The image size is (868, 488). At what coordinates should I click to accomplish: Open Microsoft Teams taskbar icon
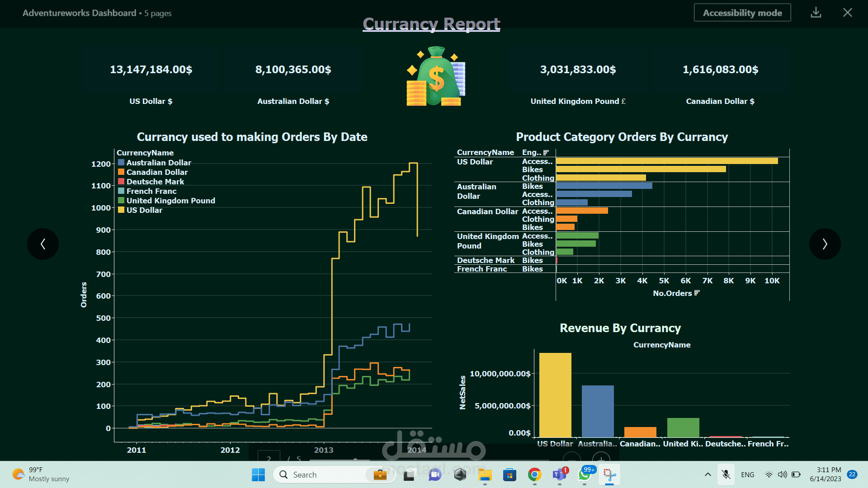(560, 474)
